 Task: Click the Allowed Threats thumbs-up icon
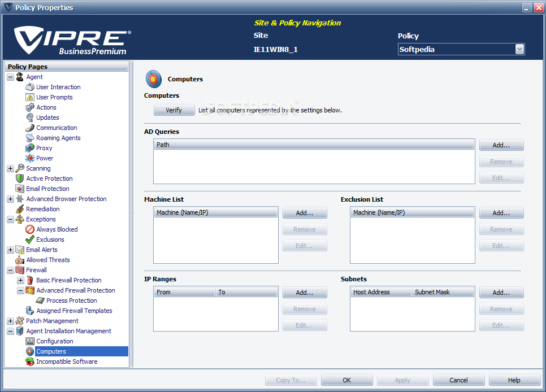pyautogui.click(x=20, y=260)
